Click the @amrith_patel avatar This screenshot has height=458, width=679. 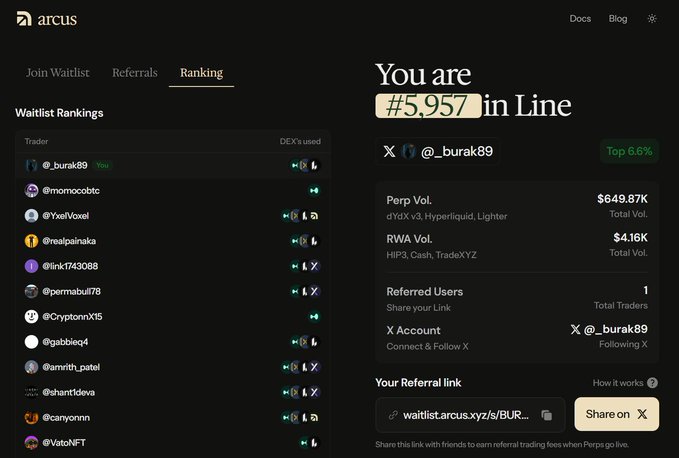[31, 367]
